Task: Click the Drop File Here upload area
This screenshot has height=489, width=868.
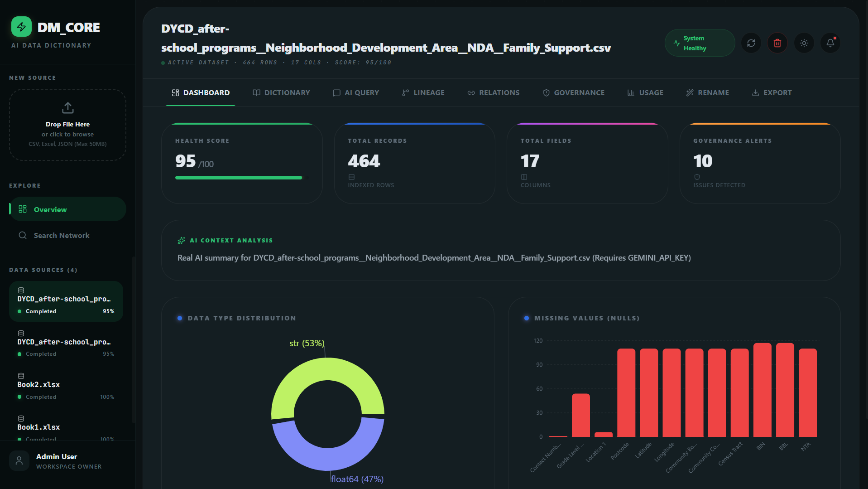Action: [68, 125]
